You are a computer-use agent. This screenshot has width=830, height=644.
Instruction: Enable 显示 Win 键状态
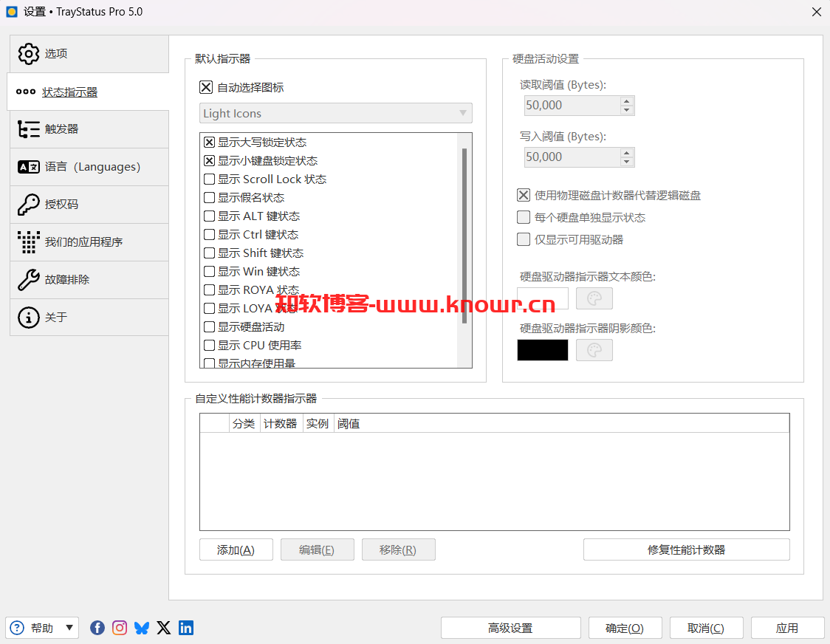[x=209, y=271]
